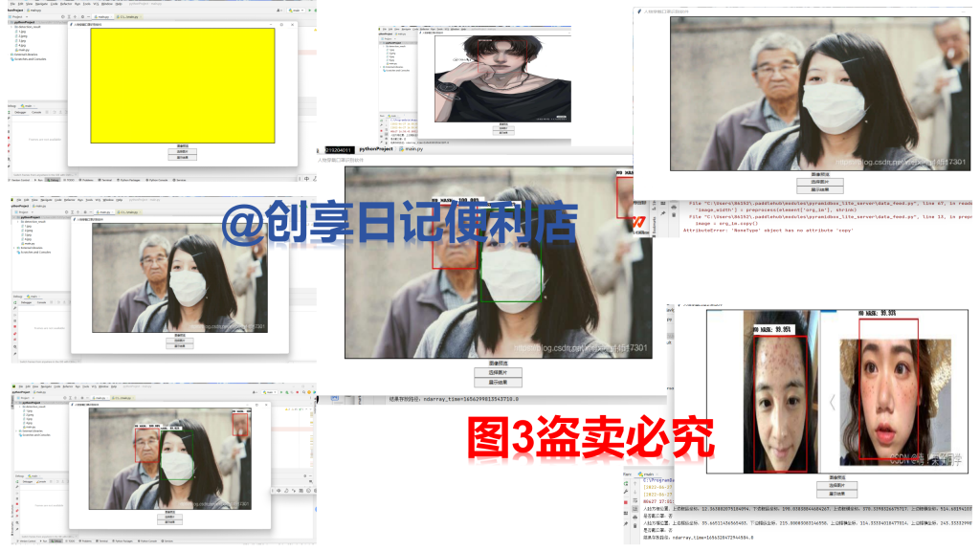Viewport: 980px width, 551px height.
Task: Click the 显示结果 button below the image
Action: coord(499,381)
